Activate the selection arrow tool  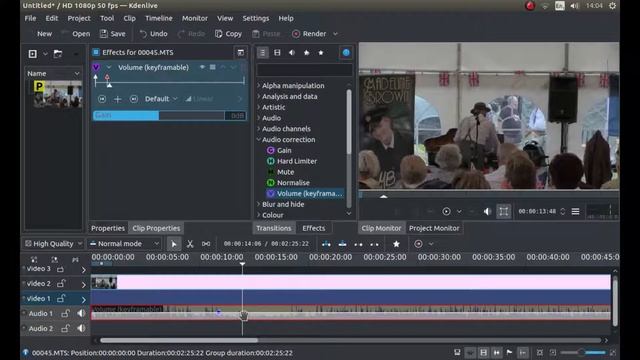(174, 244)
